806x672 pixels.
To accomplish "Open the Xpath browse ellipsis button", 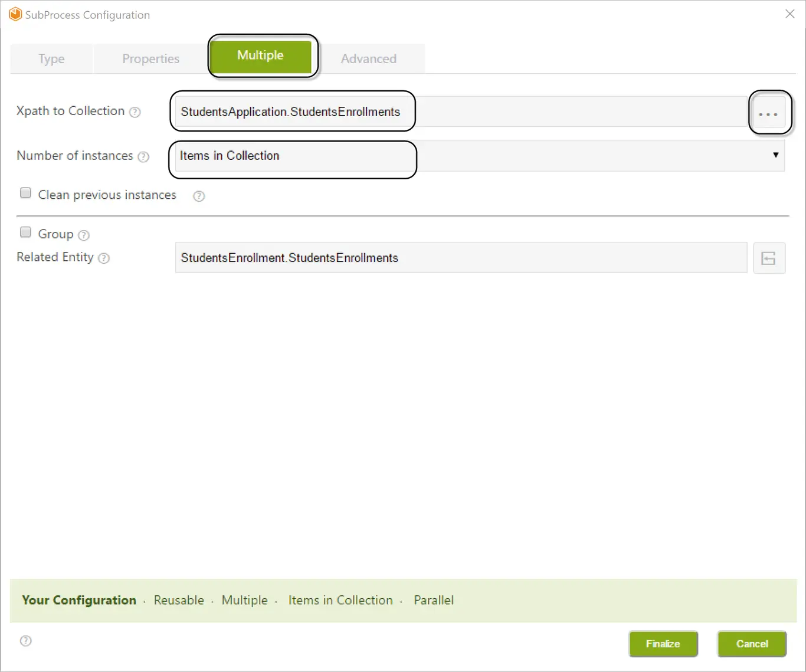I will tap(768, 113).
